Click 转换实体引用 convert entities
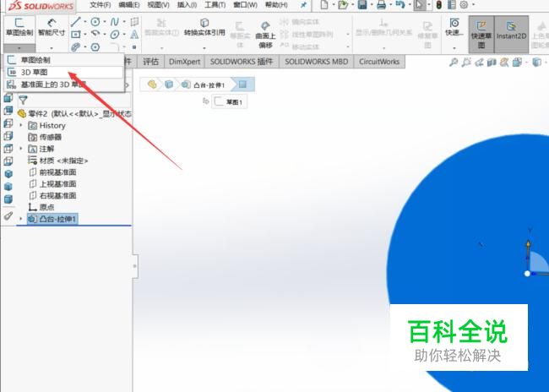 [x=204, y=27]
